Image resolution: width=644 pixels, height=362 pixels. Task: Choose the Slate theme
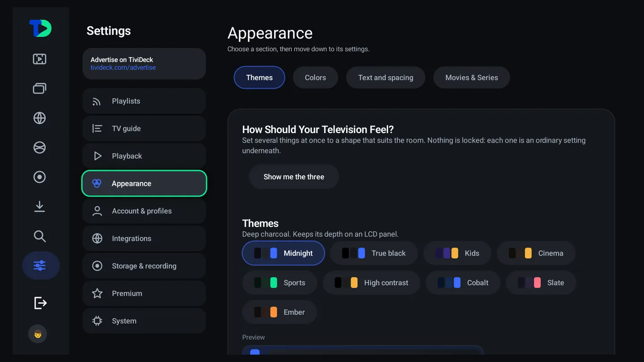pyautogui.click(x=541, y=282)
